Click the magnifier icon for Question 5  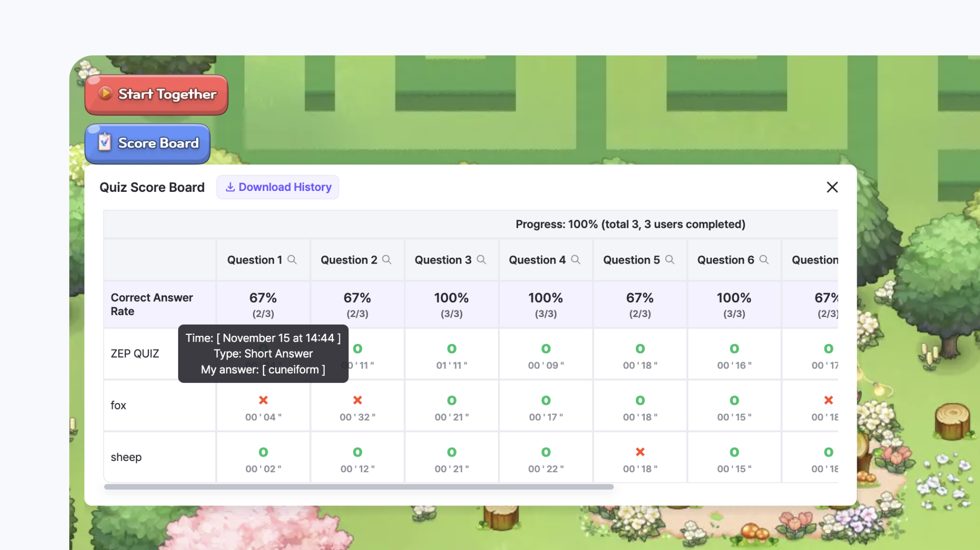click(670, 260)
